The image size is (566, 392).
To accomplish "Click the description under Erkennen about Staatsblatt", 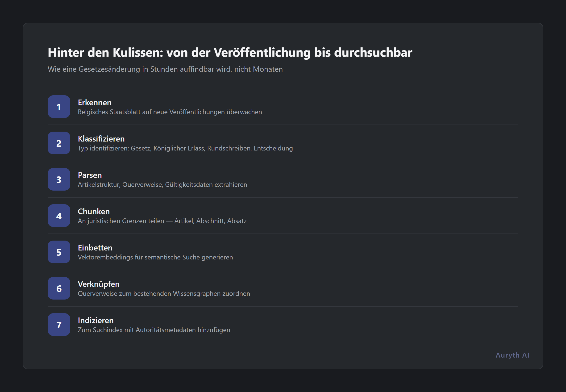I will (x=170, y=112).
